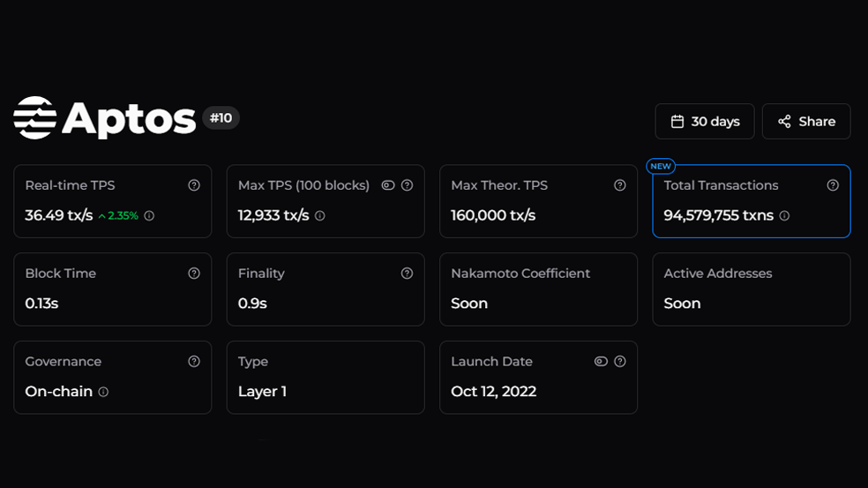Screen dimensions: 868x488
Task: Click the On-chain governance value
Action: tap(59, 392)
